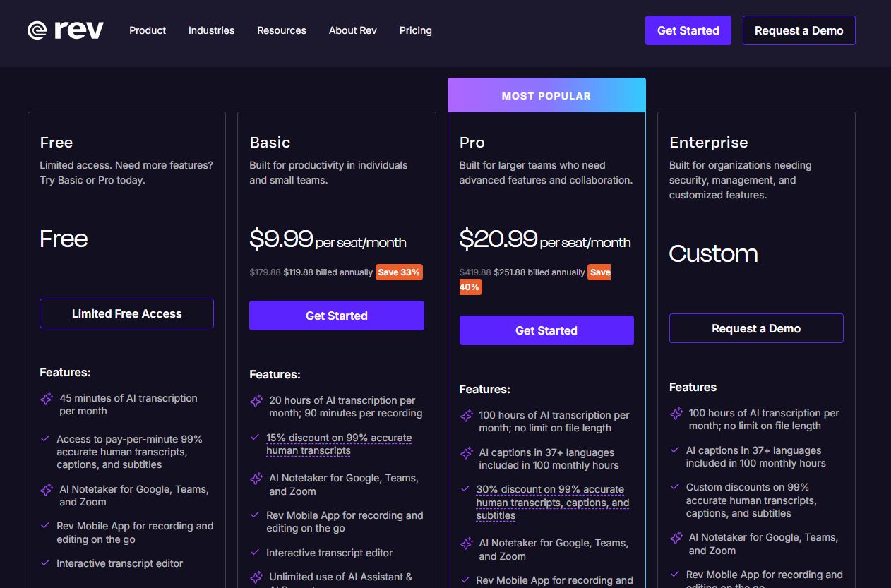Select About Rev in the navigation bar
The height and width of the screenshot is (588, 891).
pos(352,30)
